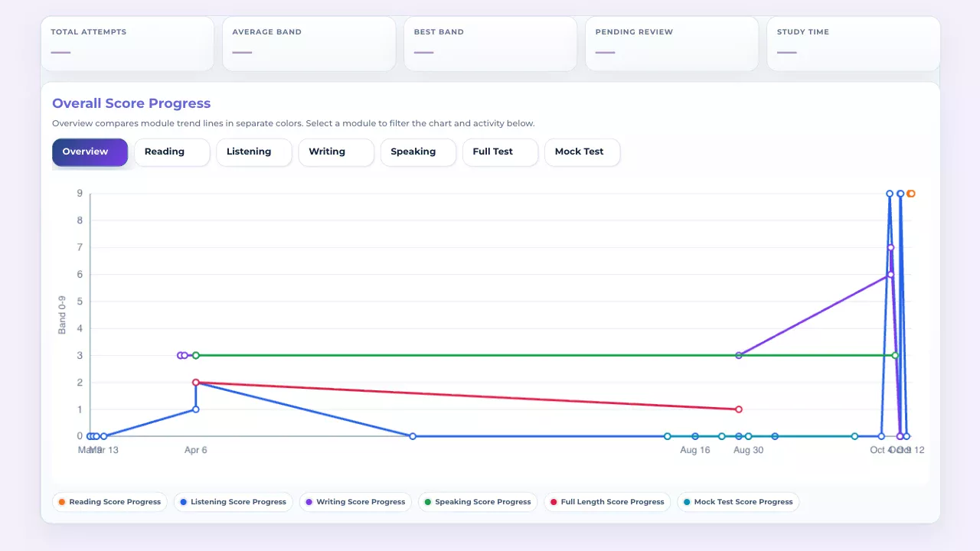Screen dimensions: 980x551
Task: Click the Overall Score Progress heading
Action: click(x=131, y=103)
